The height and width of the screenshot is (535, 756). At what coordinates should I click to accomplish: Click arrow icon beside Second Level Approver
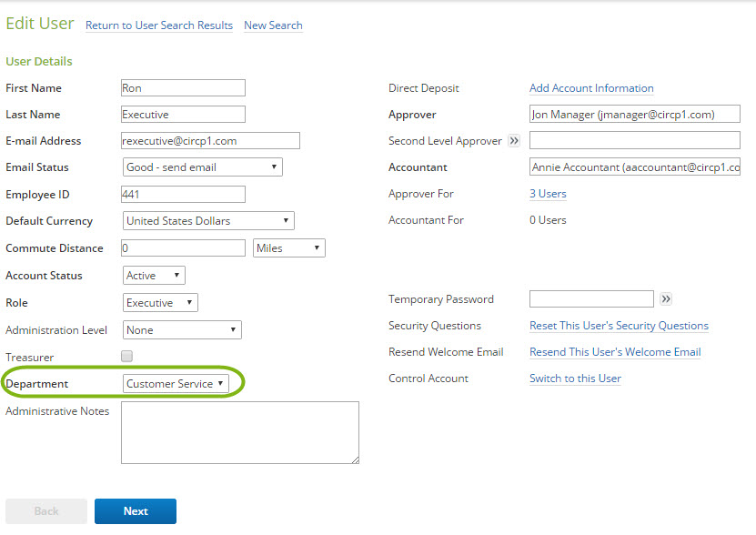click(513, 141)
